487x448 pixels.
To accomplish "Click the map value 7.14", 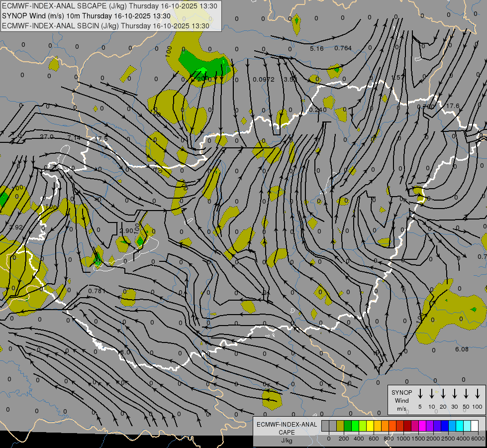I will 74,137.
